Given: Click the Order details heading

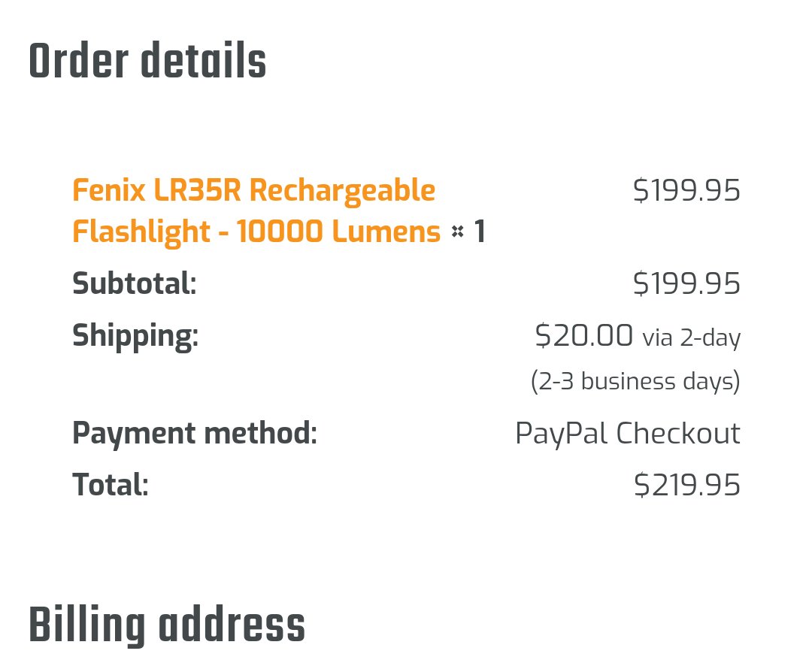Looking at the screenshot, I should [147, 61].
